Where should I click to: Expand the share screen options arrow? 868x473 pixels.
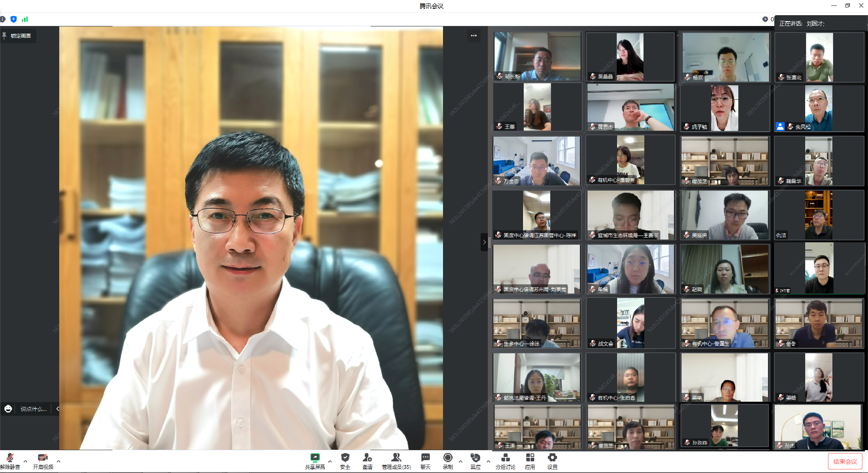tap(330, 461)
